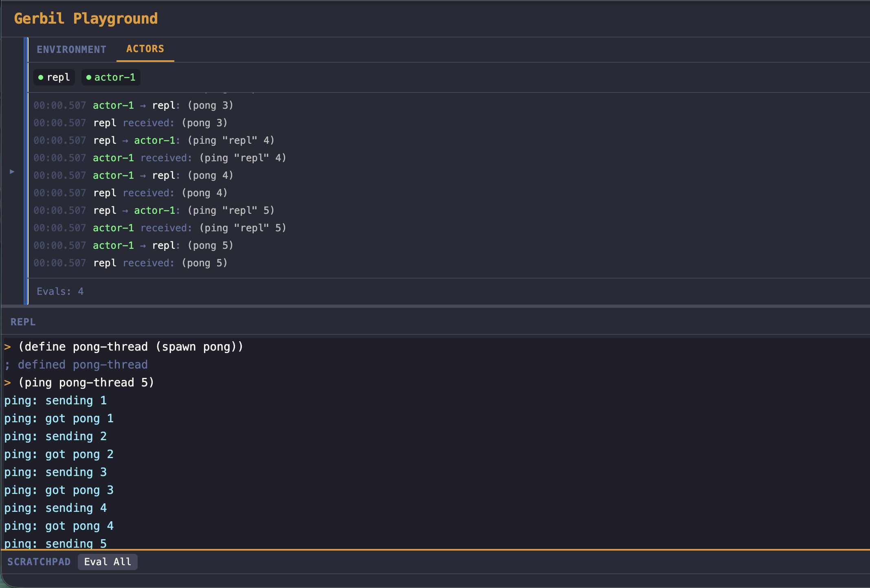Click the arrow icon in 'actor-1 → repl: (pong 4)'
The width and height of the screenshot is (870, 588).
tap(143, 176)
